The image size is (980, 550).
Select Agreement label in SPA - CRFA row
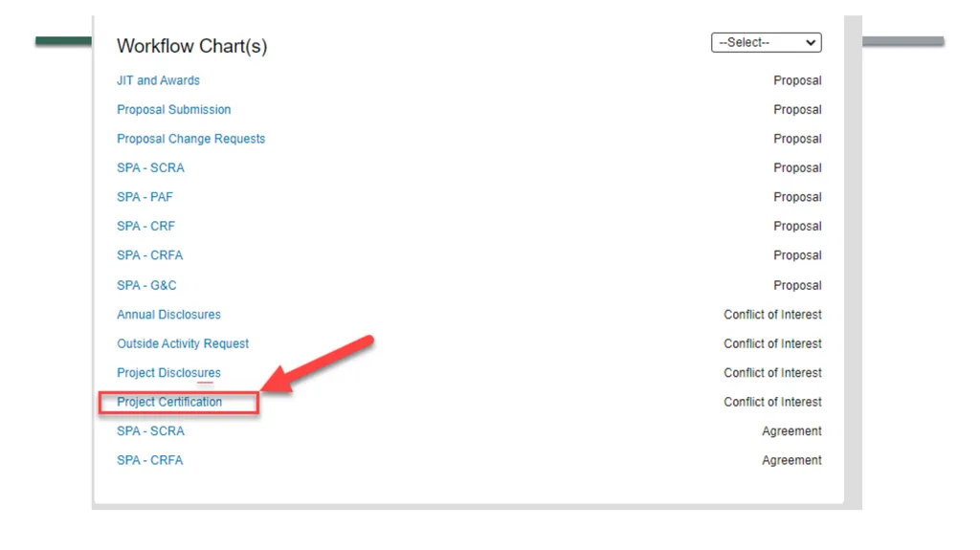tap(791, 460)
